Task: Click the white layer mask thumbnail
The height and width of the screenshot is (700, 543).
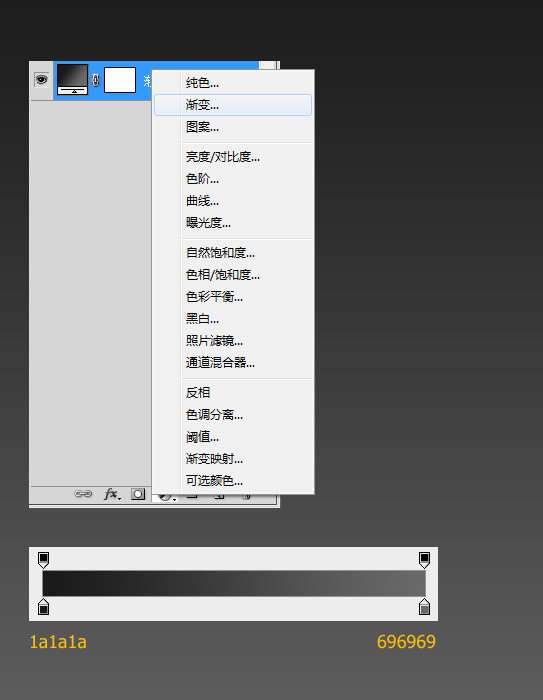Action: (120, 80)
